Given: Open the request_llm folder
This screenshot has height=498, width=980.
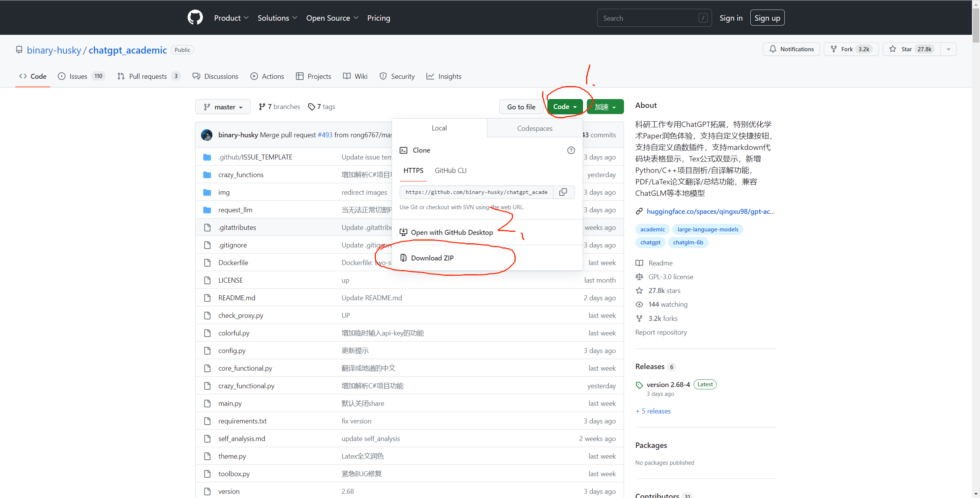Looking at the screenshot, I should point(235,210).
